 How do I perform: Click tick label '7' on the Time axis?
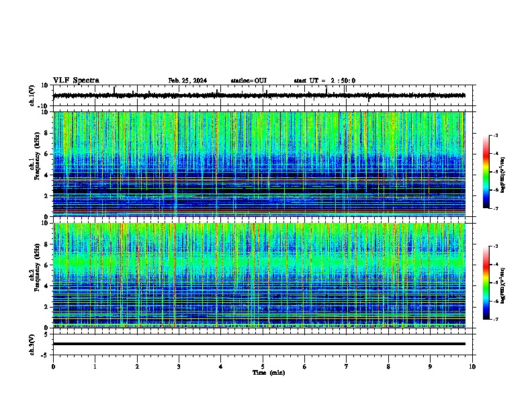pos(347,367)
